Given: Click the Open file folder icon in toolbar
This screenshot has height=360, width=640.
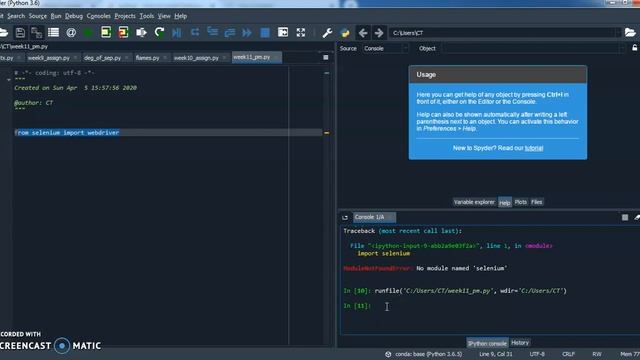Looking at the screenshot, I should tap(3, 32).
